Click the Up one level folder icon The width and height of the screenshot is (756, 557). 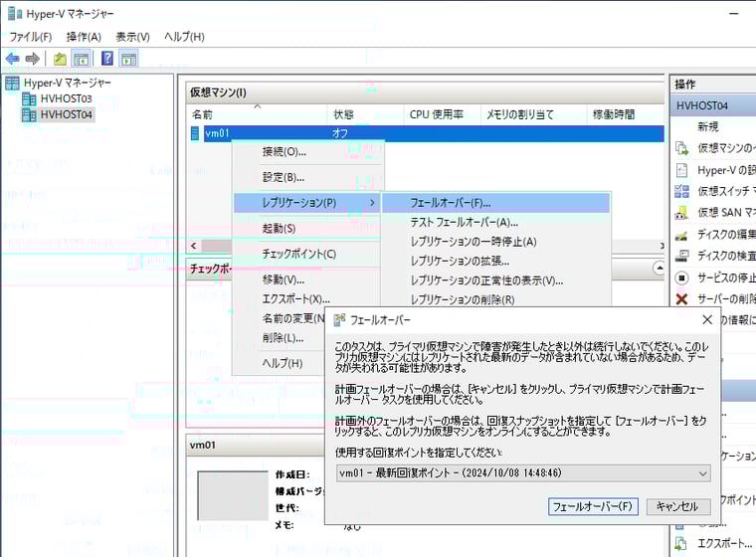click(x=60, y=59)
